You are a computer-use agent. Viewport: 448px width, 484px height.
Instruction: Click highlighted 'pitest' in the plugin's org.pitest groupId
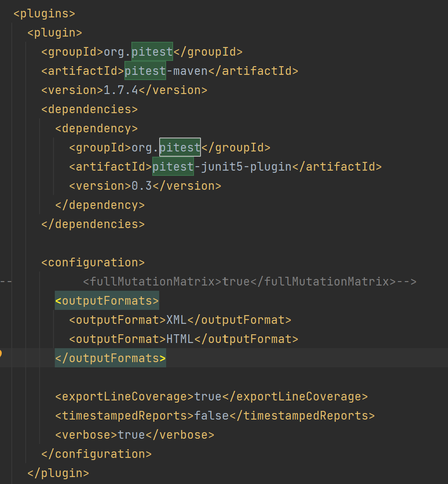[152, 52]
